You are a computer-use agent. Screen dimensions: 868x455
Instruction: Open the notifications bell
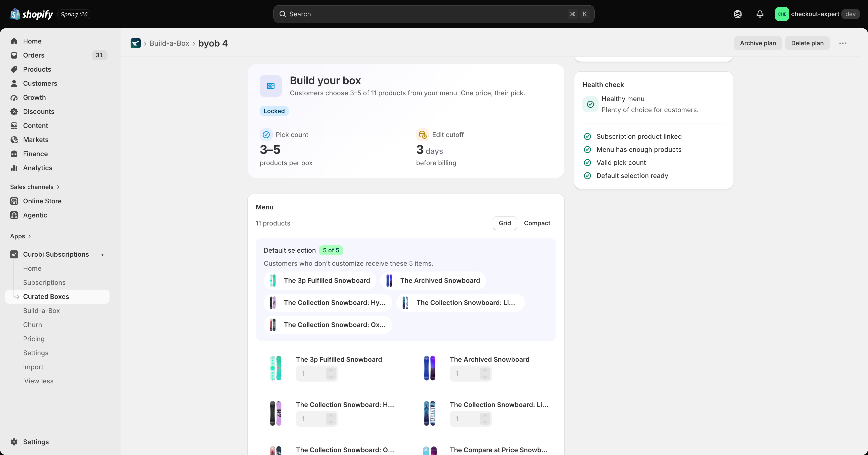point(760,14)
